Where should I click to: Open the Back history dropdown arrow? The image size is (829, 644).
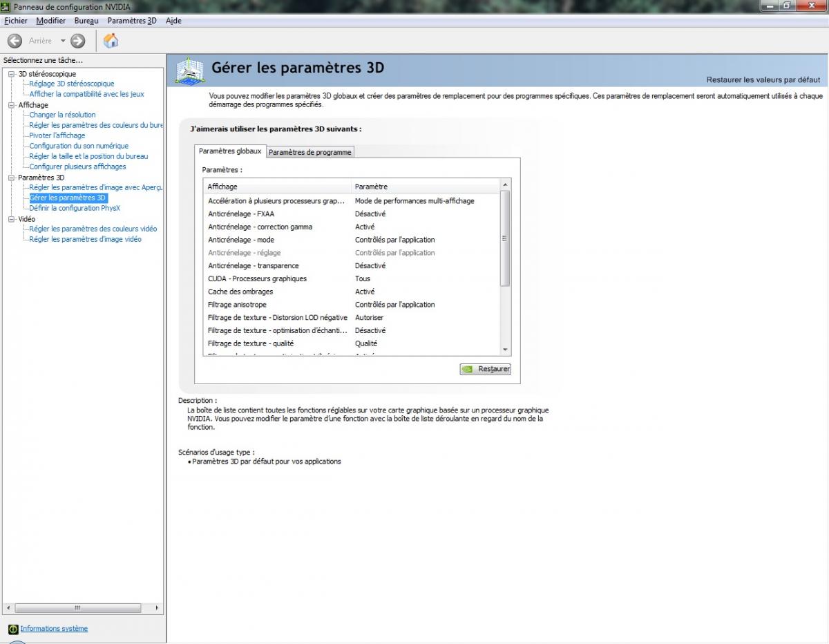point(63,41)
